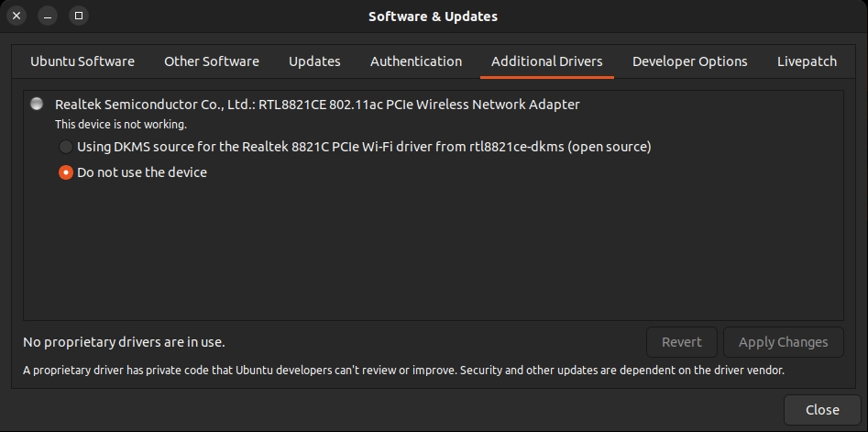The image size is (868, 432).
Task: Click the proprietary driver explanation text
Action: click(x=403, y=370)
